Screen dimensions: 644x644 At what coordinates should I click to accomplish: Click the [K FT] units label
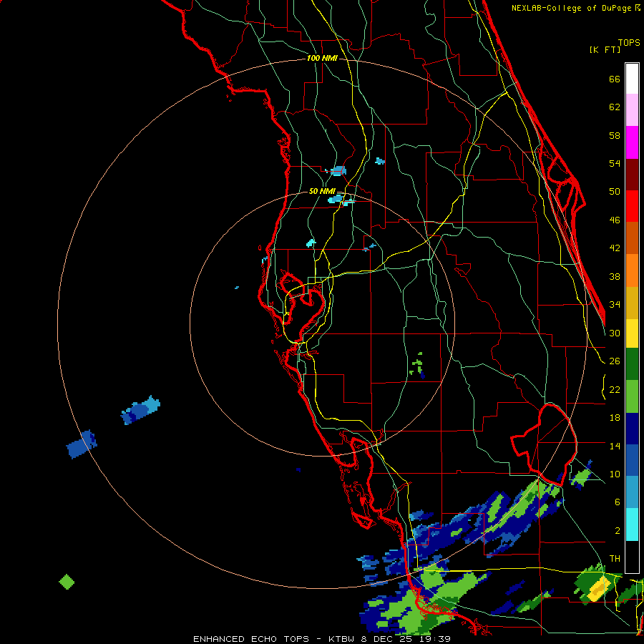[605, 50]
